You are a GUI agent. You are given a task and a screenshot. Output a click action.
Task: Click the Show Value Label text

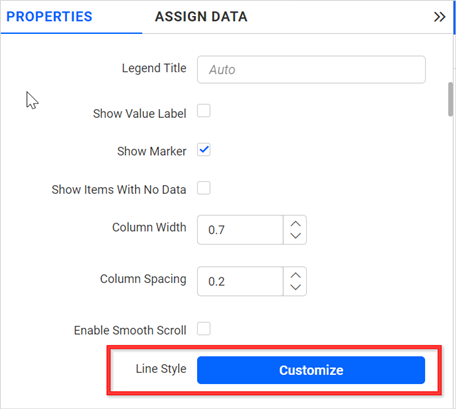(x=140, y=114)
